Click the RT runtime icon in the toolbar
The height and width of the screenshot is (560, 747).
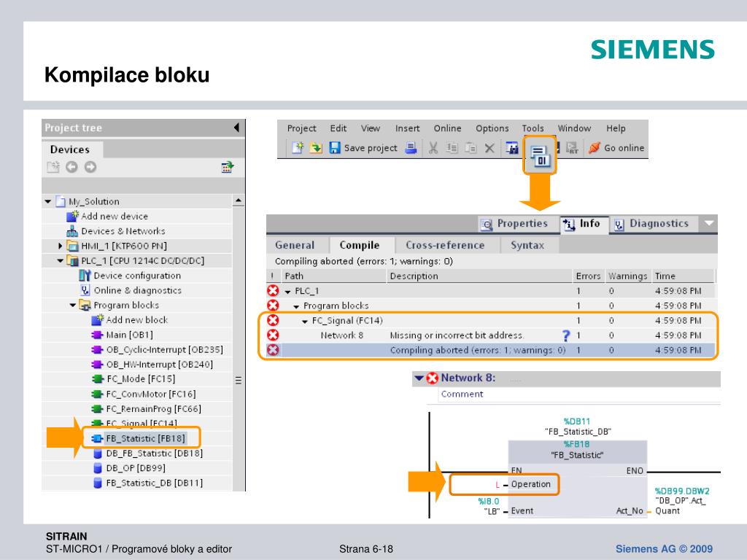point(572,148)
